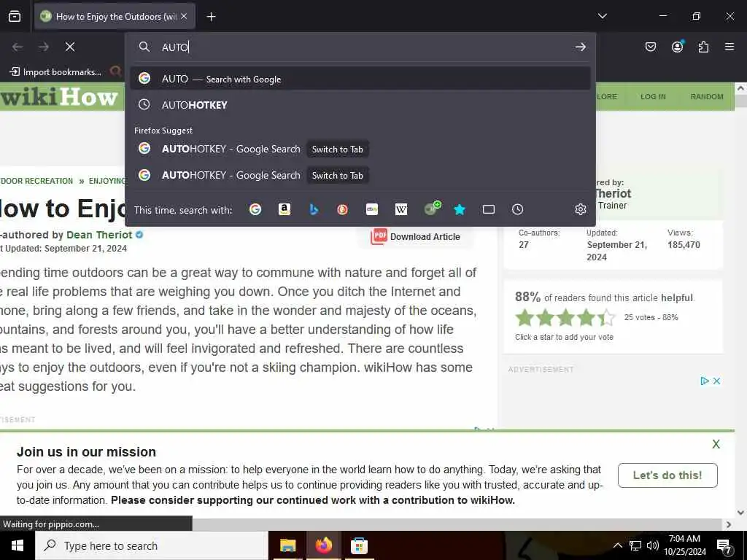Open Windows Start menu
Screen dimensions: 747x560
[x=18, y=545]
